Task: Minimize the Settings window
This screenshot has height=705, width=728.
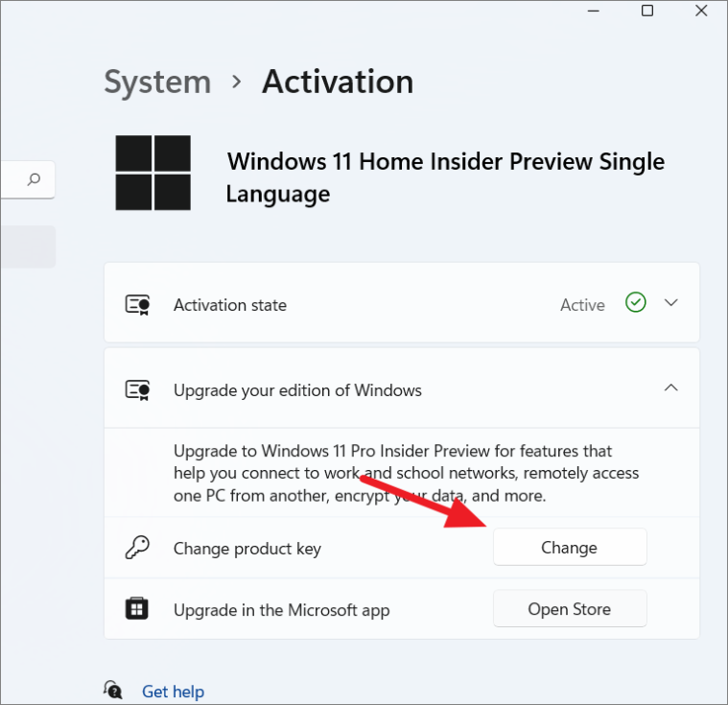Action: [x=594, y=11]
